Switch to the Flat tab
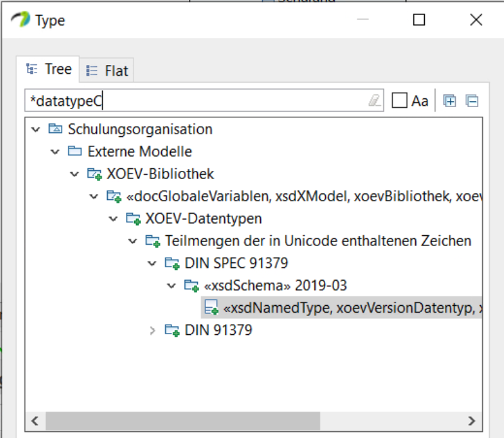Screen dimensions: 504x438 [107, 71]
